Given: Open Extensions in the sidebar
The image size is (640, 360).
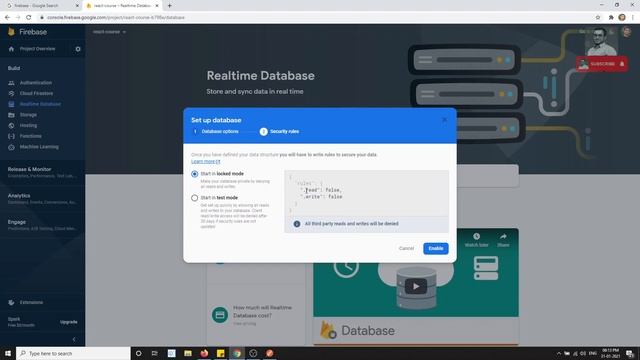Looking at the screenshot, I should [31, 302].
